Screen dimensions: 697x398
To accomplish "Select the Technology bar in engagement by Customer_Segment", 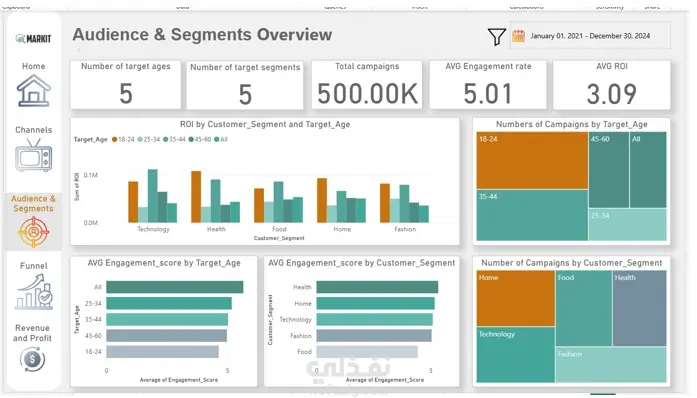I will click(375, 319).
